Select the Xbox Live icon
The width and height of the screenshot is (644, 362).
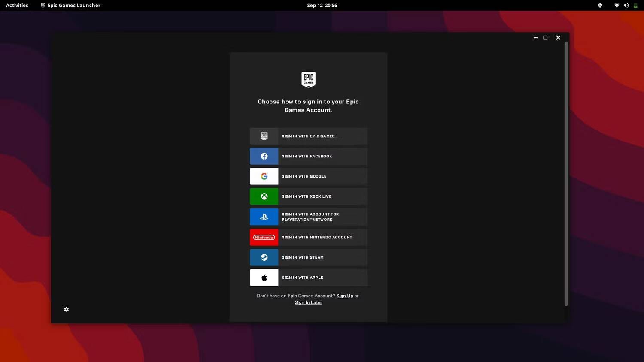click(264, 196)
